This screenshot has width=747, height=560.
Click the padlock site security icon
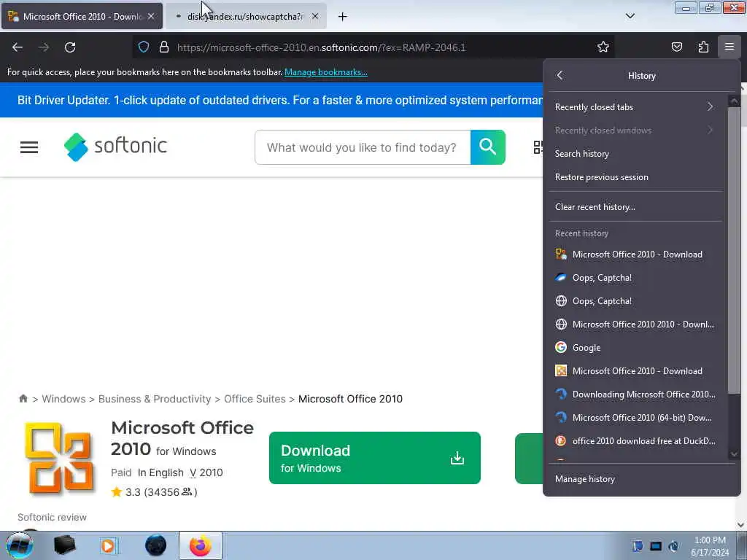point(164,47)
